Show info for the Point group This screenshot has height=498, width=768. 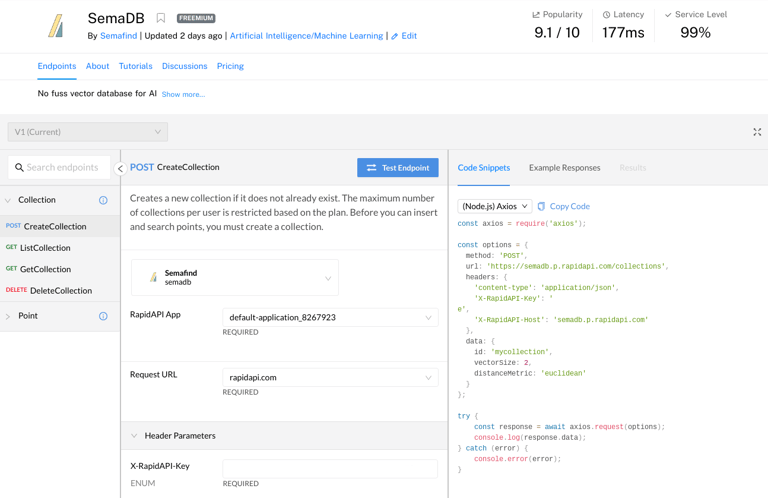[x=103, y=316]
